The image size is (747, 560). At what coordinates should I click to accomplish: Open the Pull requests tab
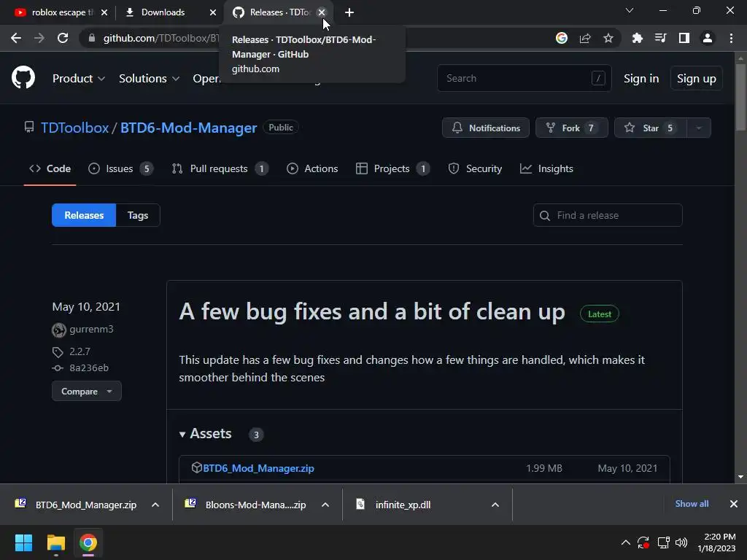tap(220, 168)
